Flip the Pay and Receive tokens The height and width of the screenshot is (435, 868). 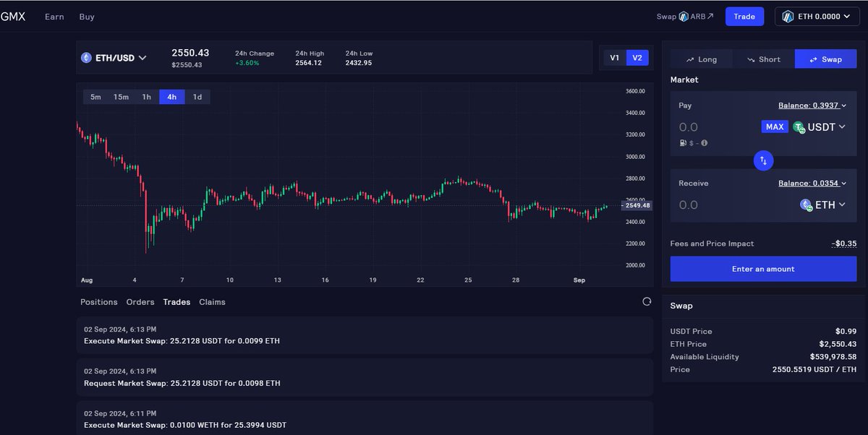click(764, 160)
